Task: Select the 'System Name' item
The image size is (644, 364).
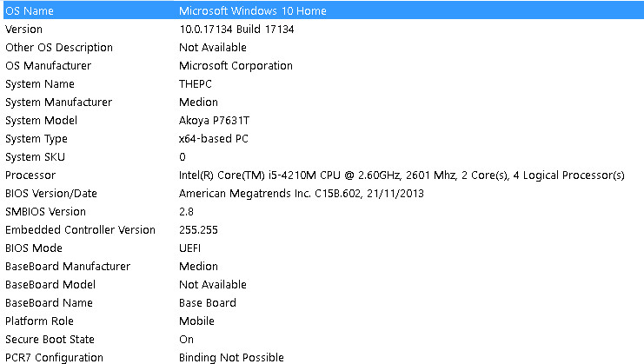Action: [40, 84]
